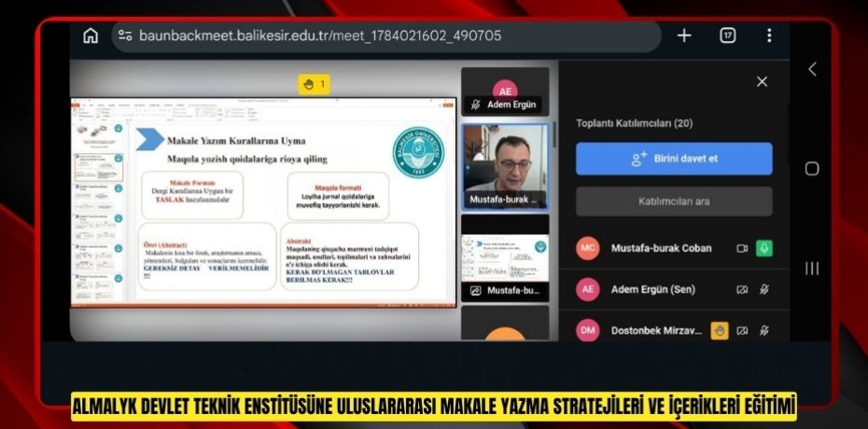
Task: Select the current slide thumbnail in PowerPoint pane
Action: [x=99, y=168]
